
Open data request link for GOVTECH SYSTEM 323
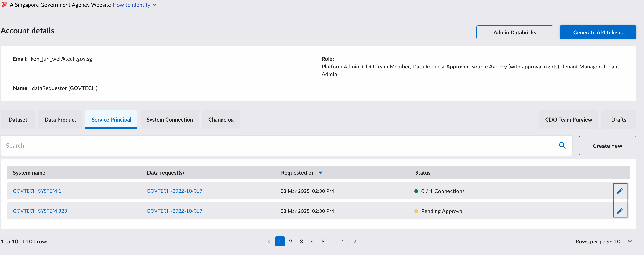174,211
